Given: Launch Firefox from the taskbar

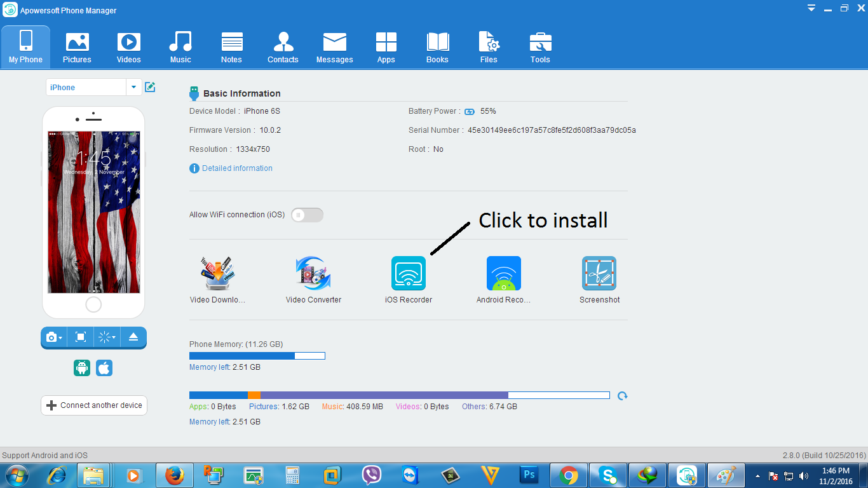Looking at the screenshot, I should [x=175, y=475].
